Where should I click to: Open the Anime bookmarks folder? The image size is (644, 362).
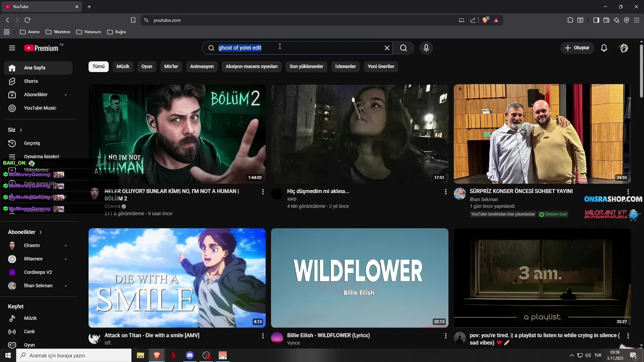pyautogui.click(x=30, y=32)
